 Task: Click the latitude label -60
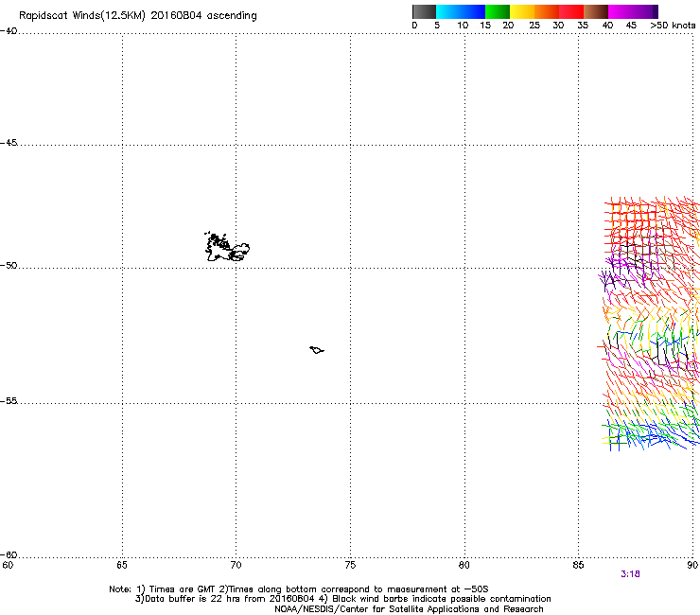tap(9, 554)
